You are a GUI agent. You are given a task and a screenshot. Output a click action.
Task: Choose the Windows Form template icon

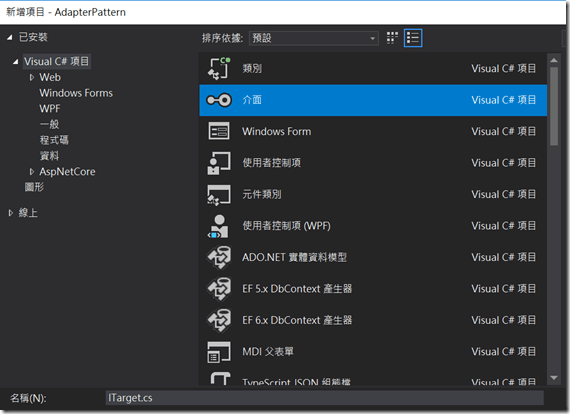[x=219, y=131]
